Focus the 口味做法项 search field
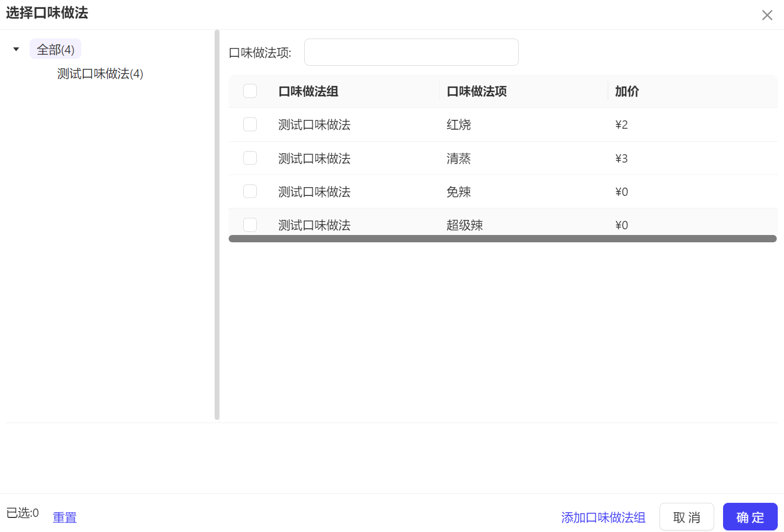This screenshot has height=532, width=784. coord(411,52)
